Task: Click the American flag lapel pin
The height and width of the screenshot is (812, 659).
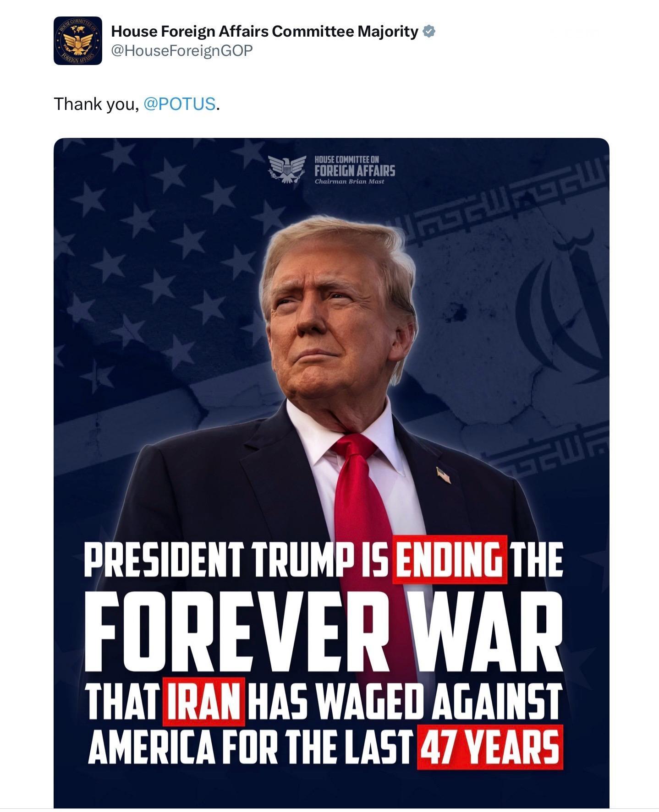Action: tap(444, 474)
